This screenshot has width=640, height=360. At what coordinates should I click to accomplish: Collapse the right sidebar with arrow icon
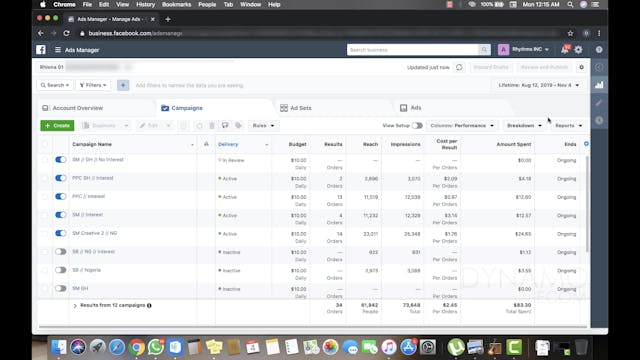pyautogui.click(x=599, y=67)
